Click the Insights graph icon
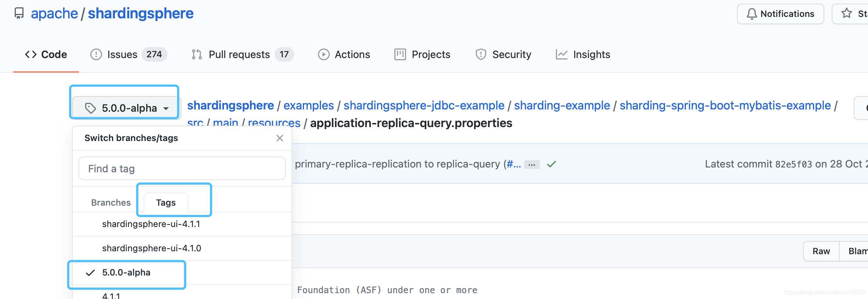868x299 pixels. click(x=561, y=54)
